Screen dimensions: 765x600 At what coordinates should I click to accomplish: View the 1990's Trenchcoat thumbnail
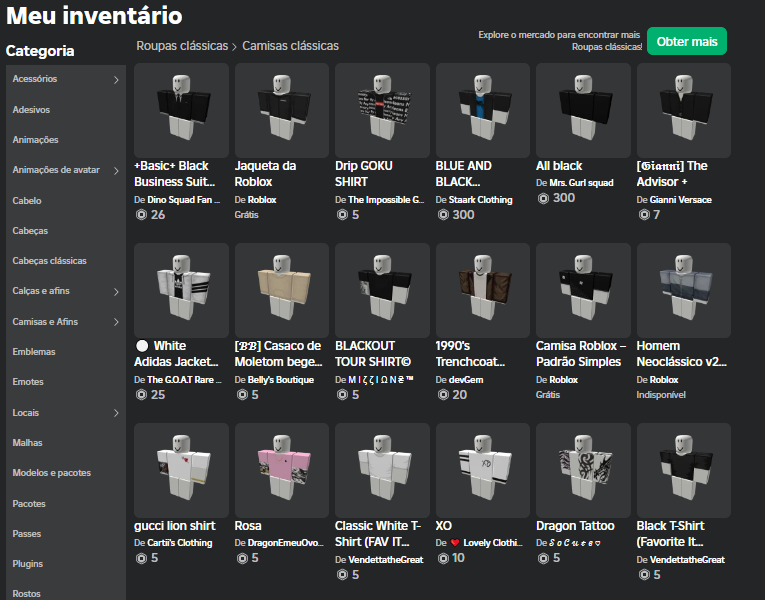click(483, 290)
